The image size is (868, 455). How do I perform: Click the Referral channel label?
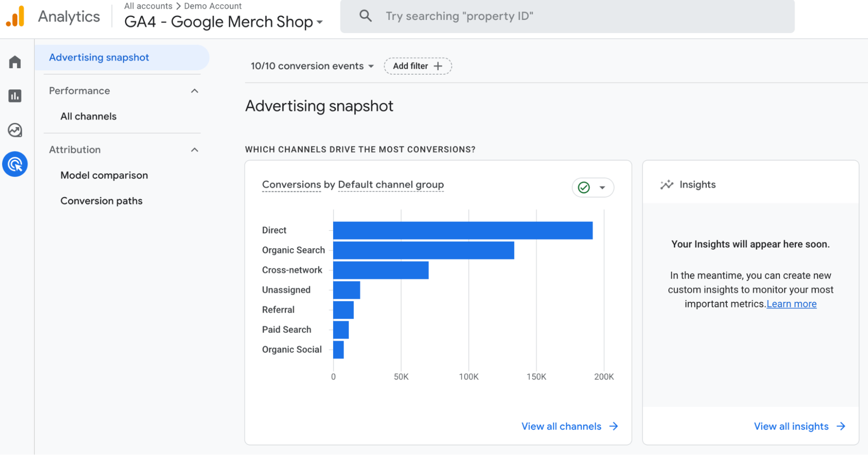coord(278,310)
